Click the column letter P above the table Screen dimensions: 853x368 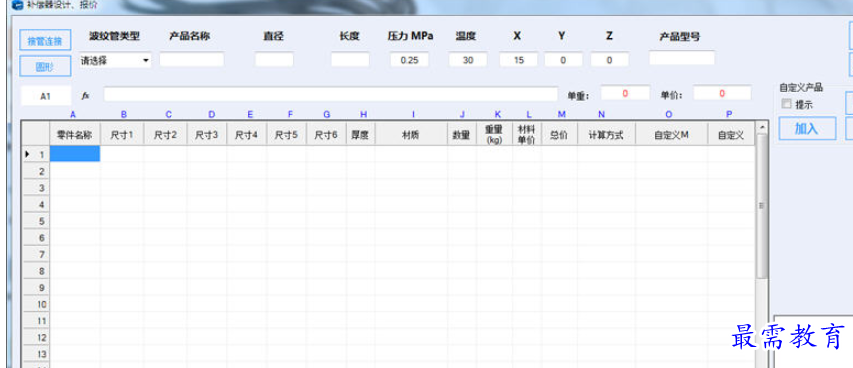(729, 114)
